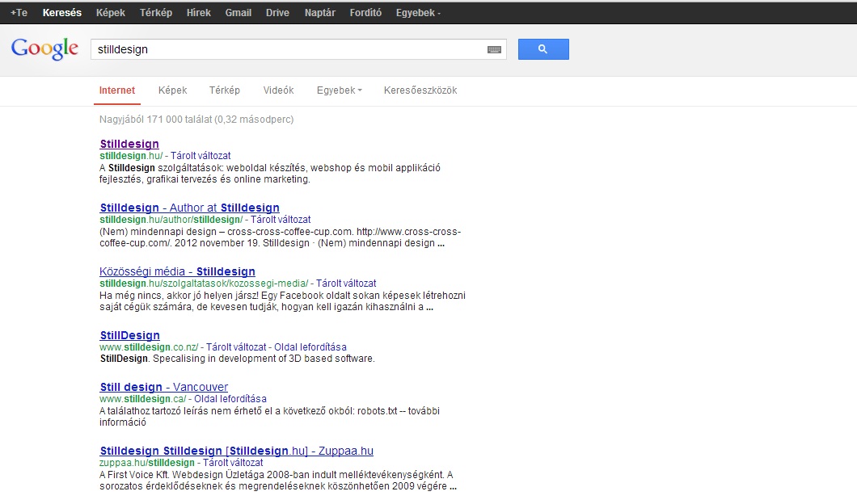This screenshot has height=504, width=857.
Task: Expand the Egyebek dropdown in top black bar
Action: [x=418, y=13]
